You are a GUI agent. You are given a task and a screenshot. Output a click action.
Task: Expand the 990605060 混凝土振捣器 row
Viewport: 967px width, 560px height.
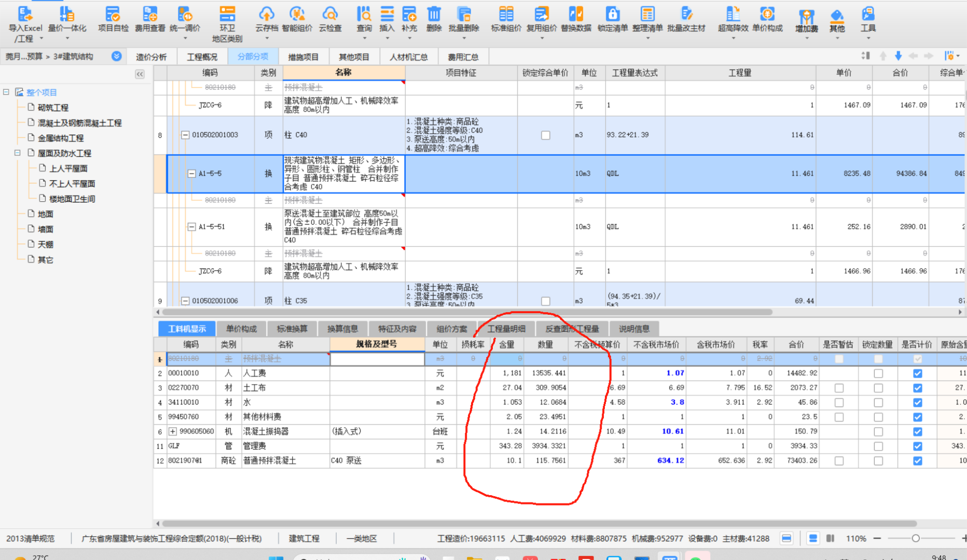click(x=173, y=431)
